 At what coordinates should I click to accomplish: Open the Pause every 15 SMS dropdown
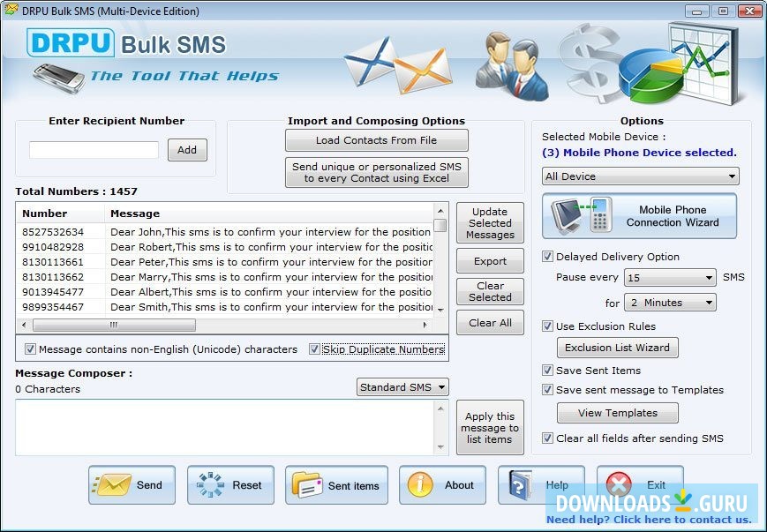[670, 277]
